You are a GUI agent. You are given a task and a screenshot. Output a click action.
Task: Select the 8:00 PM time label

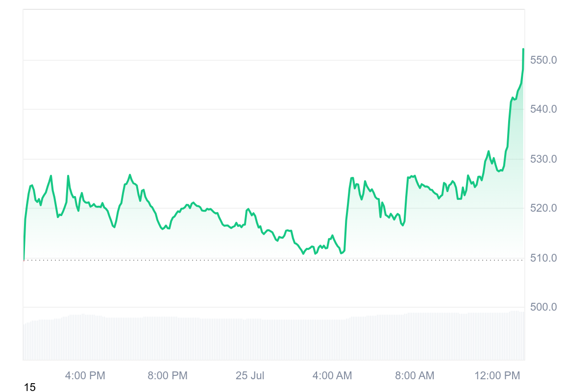tap(168, 376)
